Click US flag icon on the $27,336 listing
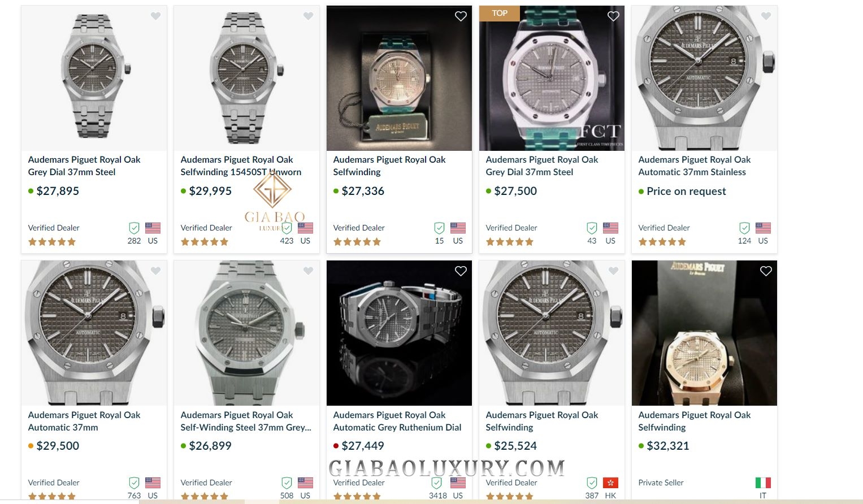 pos(458,228)
